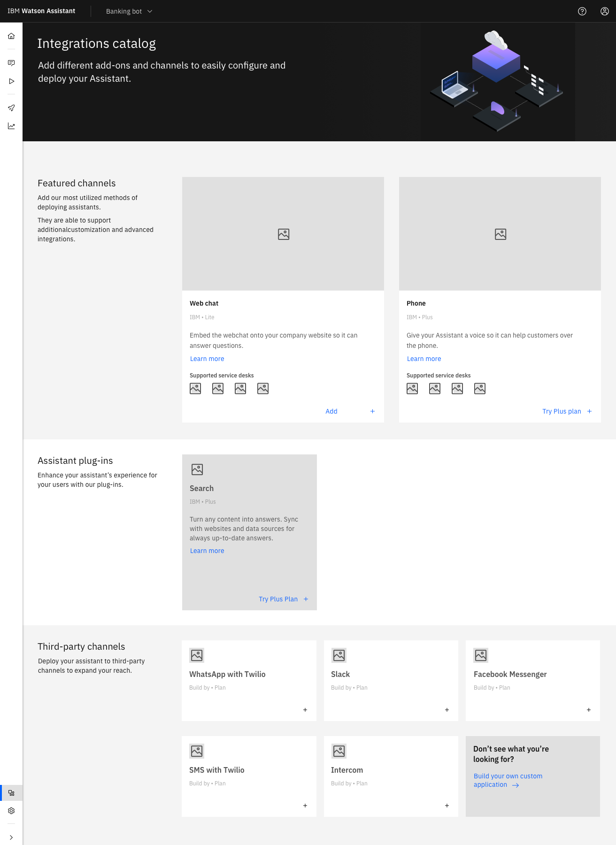The width and height of the screenshot is (616, 845).
Task: Click Supported service desks label under Phone
Action: tap(439, 376)
